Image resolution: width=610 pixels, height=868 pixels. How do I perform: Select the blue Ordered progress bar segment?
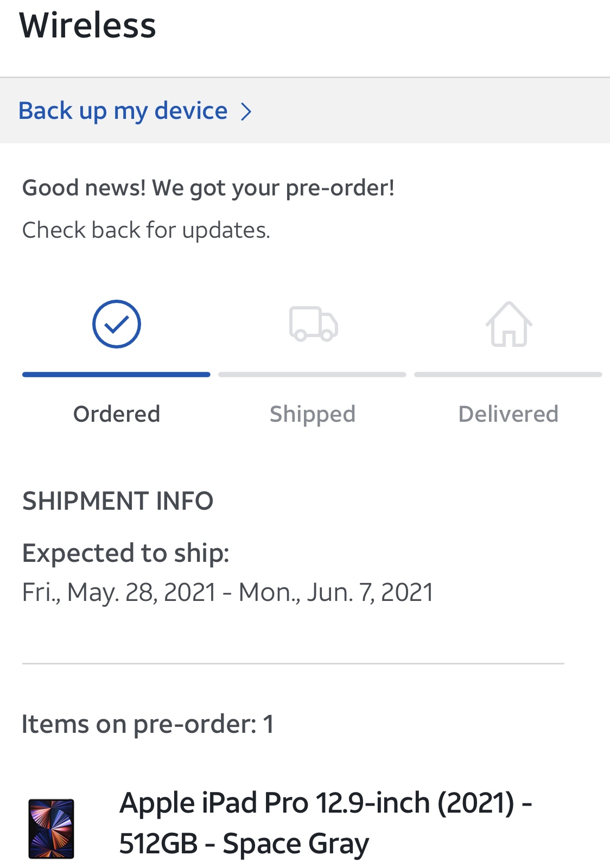(116, 375)
